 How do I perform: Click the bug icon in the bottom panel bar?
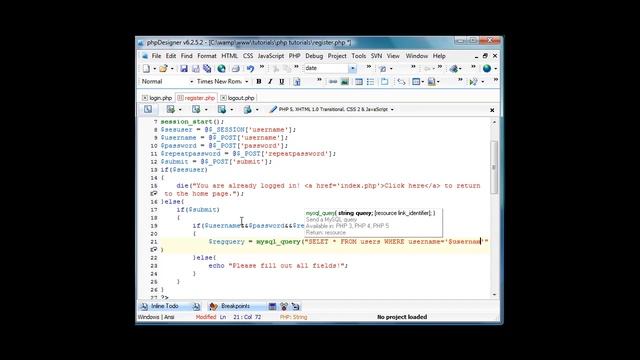click(x=284, y=306)
